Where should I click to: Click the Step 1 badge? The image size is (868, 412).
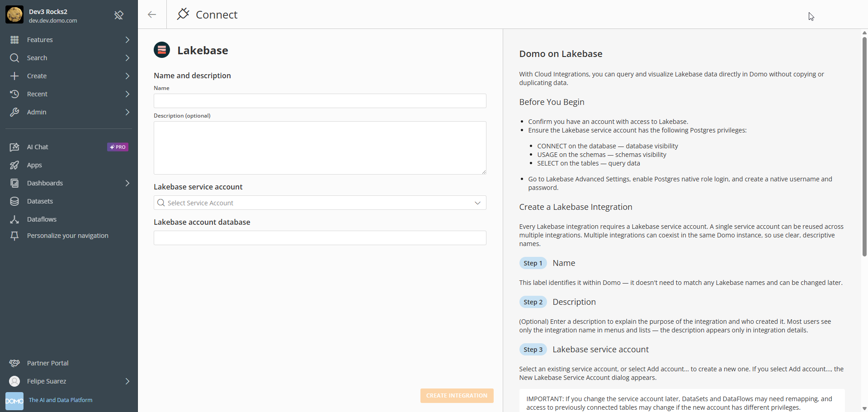(x=533, y=263)
